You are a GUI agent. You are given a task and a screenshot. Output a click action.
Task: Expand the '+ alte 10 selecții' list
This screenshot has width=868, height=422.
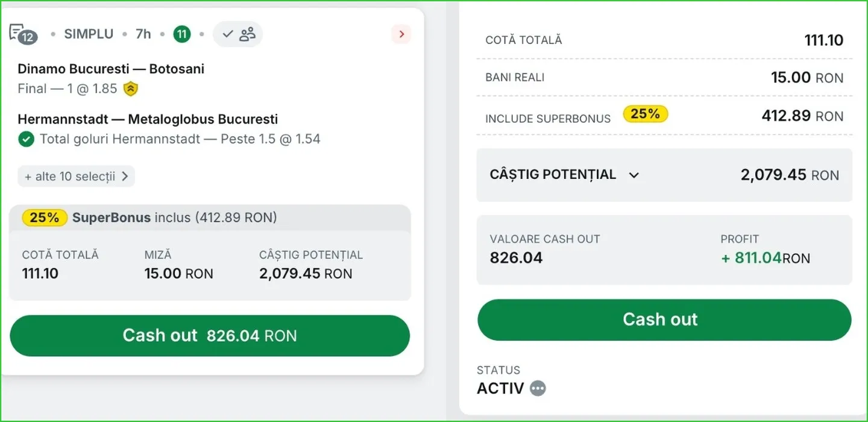(x=76, y=177)
